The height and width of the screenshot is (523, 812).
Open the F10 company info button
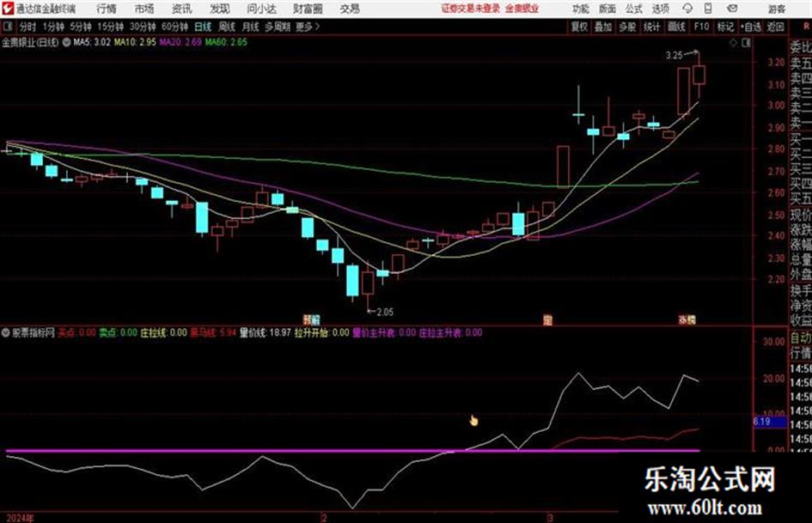pos(701,27)
